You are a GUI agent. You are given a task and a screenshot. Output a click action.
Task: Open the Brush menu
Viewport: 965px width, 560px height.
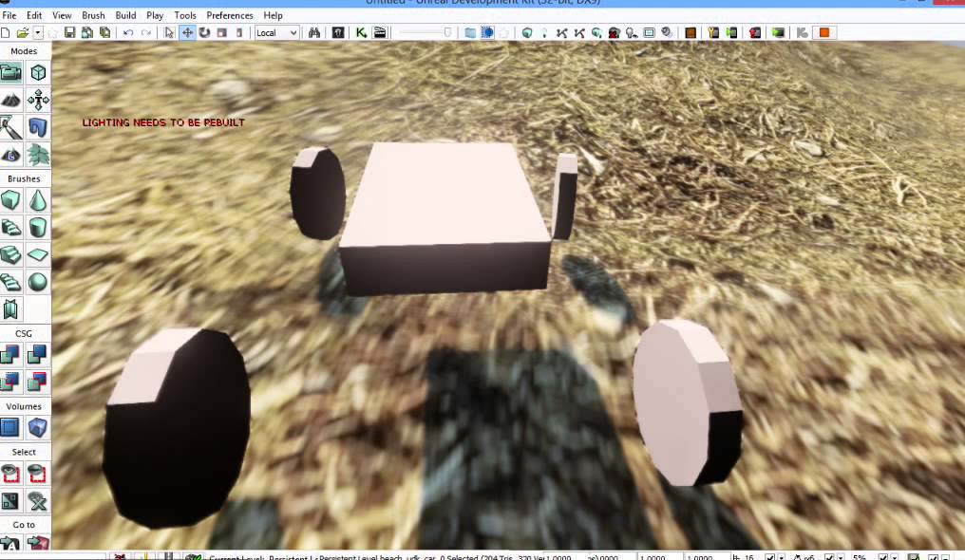[x=93, y=15]
